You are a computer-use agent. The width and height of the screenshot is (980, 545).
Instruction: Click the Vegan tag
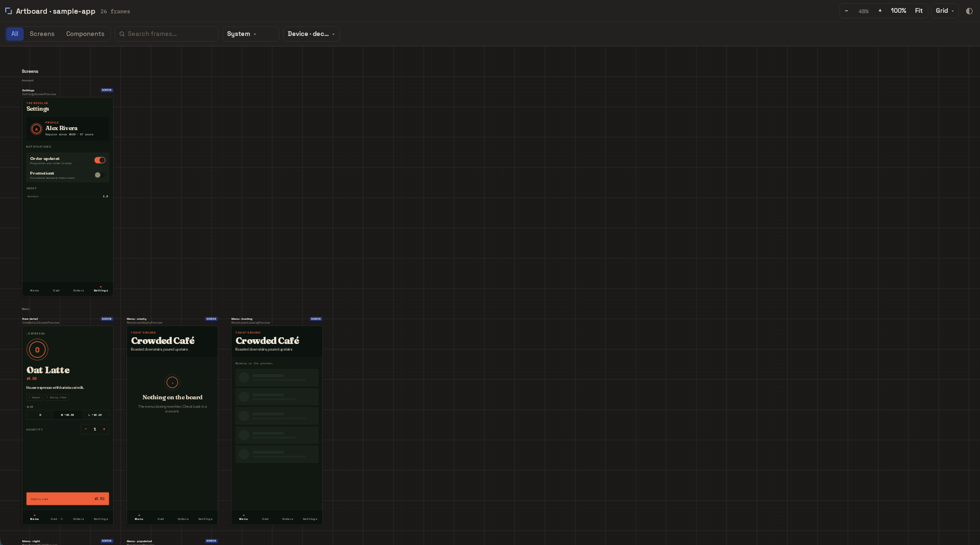click(35, 397)
